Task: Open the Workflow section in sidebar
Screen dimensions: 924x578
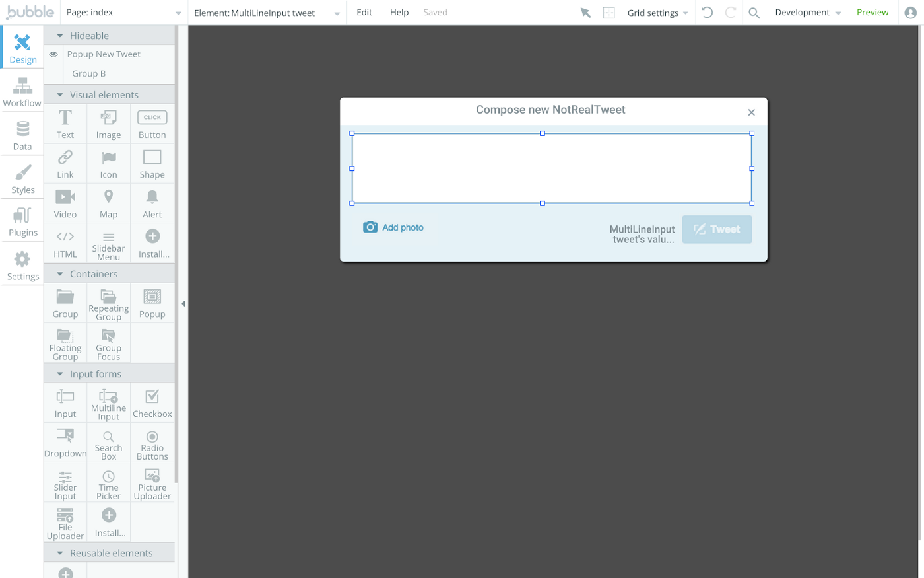Action: coord(22,92)
